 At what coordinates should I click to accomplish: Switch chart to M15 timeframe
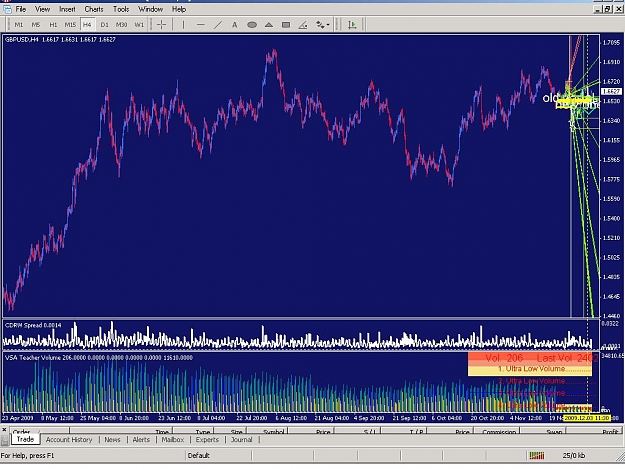tap(70, 25)
